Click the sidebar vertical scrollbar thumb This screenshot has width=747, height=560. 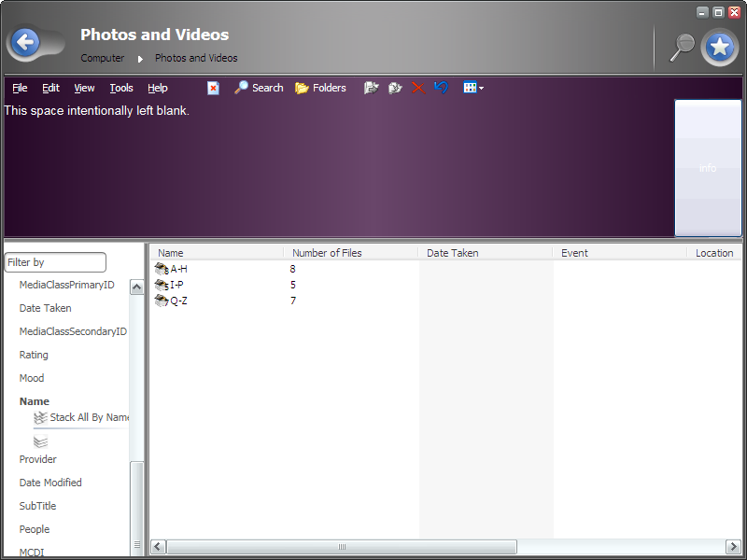[x=136, y=507]
